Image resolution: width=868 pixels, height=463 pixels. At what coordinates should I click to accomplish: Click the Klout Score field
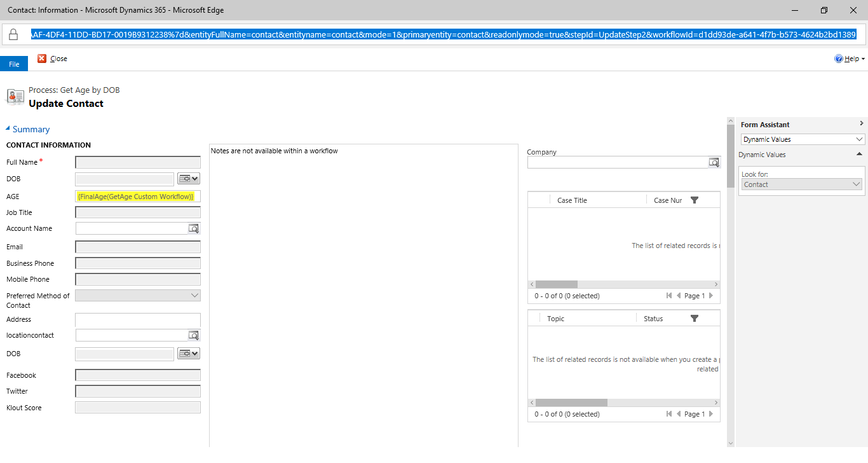(x=138, y=408)
